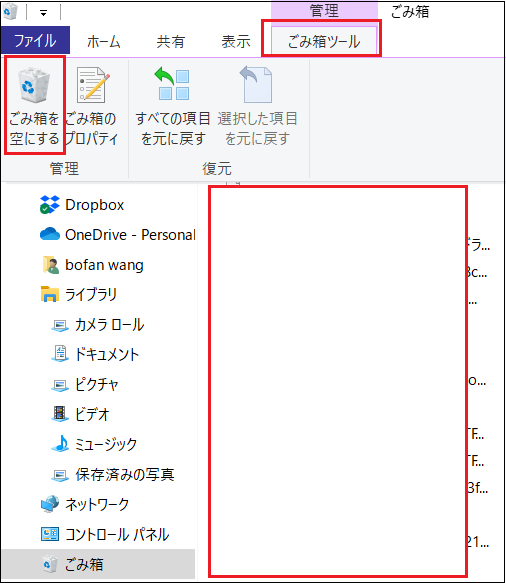The image size is (506, 583).
Task: Select ごみ箱 in the navigation pane
Action: 98,564
